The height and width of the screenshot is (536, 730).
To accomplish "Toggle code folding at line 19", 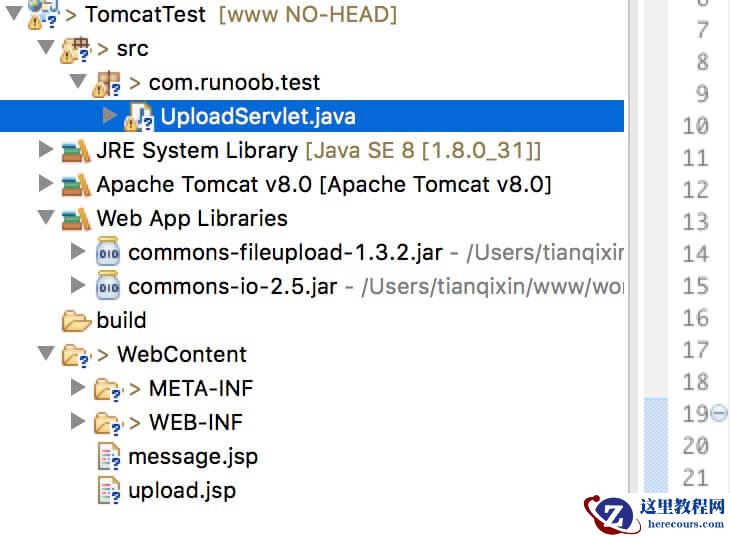I will tap(718, 413).
